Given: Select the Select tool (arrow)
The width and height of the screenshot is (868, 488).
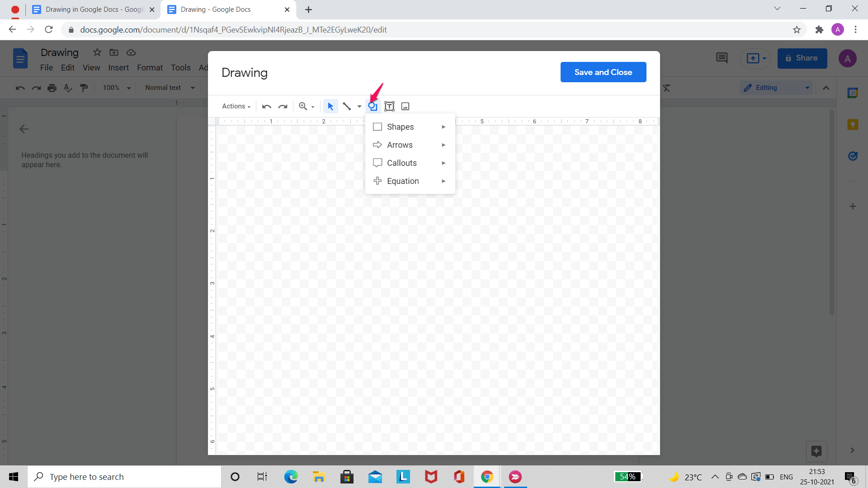Looking at the screenshot, I should click(x=330, y=106).
